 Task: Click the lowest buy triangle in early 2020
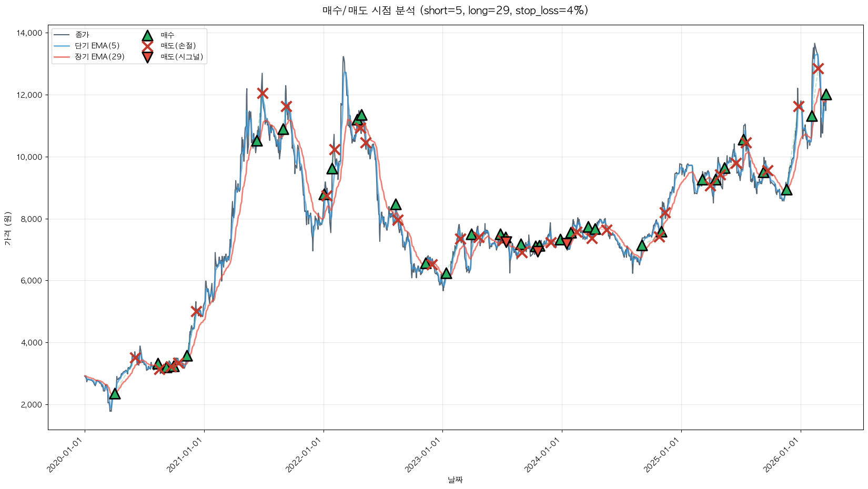(x=115, y=394)
